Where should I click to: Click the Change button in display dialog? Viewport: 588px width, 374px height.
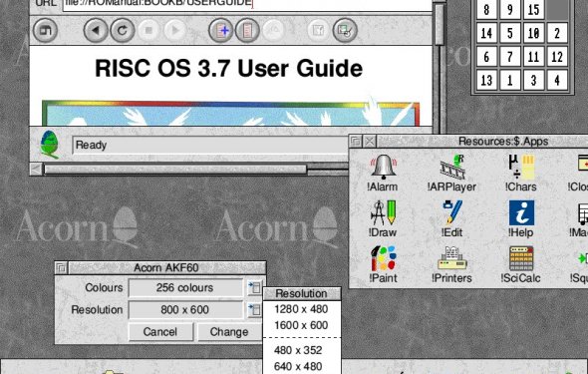pos(229,332)
